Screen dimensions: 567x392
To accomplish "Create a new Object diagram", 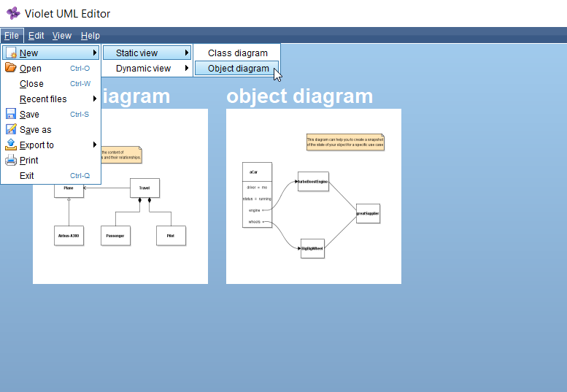I will 237,68.
